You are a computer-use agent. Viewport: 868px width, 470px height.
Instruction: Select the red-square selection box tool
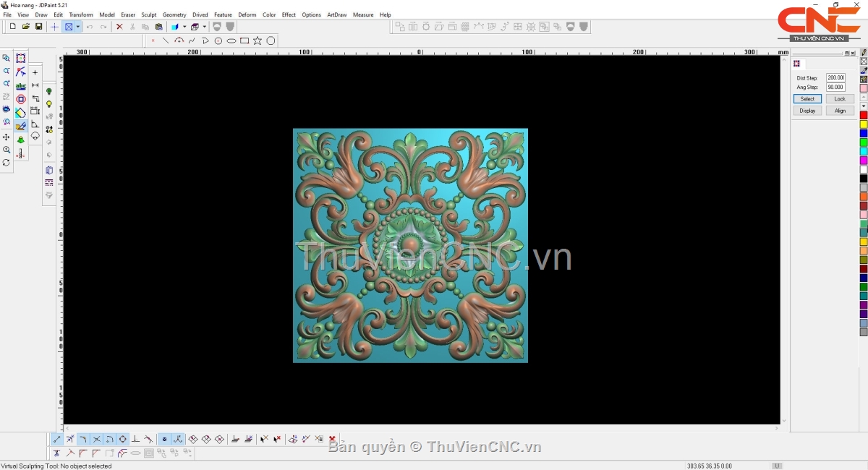point(21,59)
